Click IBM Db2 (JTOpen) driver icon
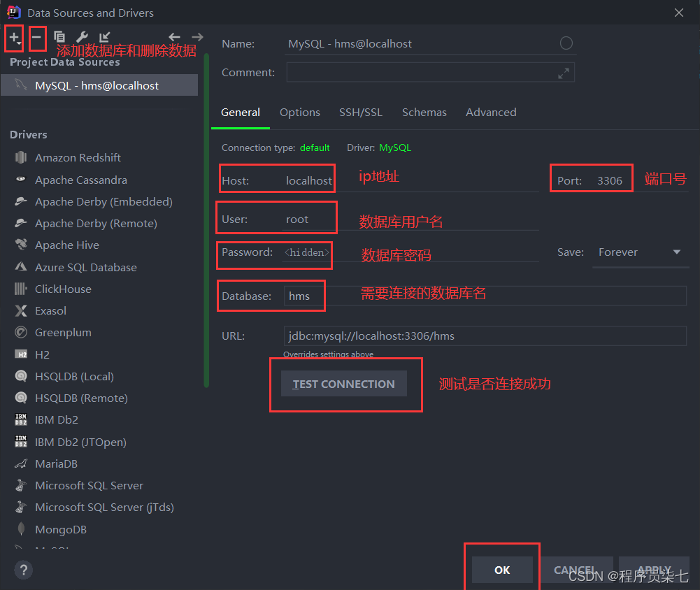 point(21,441)
